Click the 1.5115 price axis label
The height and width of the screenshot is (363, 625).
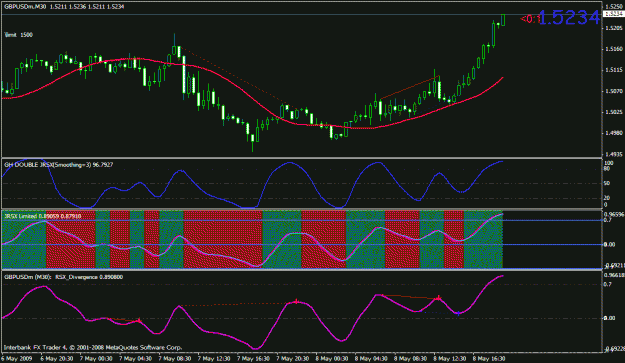point(614,70)
